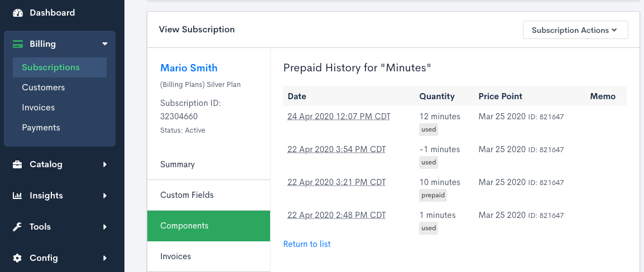The image size is (644, 272).
Task: Click the -1 minutes quantity
Action: (439, 149)
